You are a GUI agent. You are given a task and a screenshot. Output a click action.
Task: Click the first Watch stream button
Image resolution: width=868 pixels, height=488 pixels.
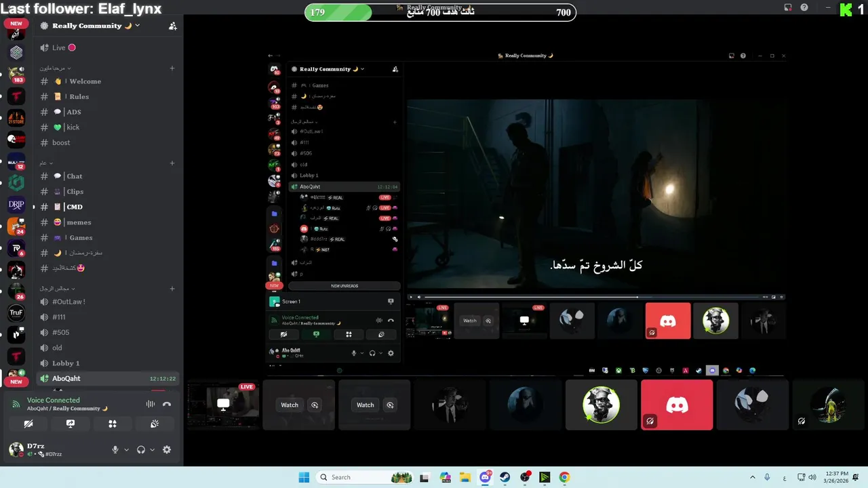(x=290, y=405)
